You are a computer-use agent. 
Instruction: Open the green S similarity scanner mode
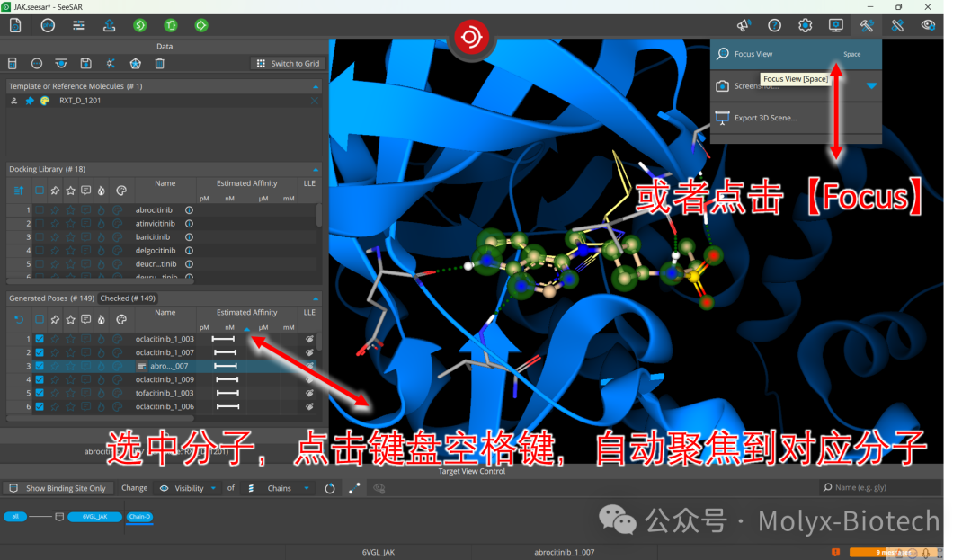(140, 25)
